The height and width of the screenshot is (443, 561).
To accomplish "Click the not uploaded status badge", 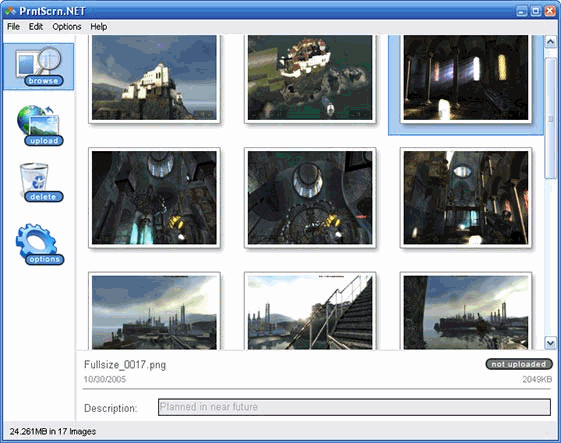I will point(519,364).
